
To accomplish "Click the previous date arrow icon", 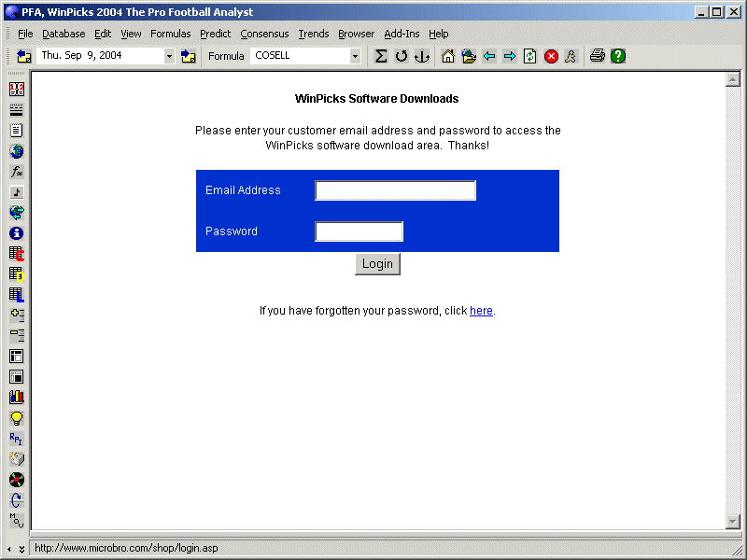I will pos(24,56).
